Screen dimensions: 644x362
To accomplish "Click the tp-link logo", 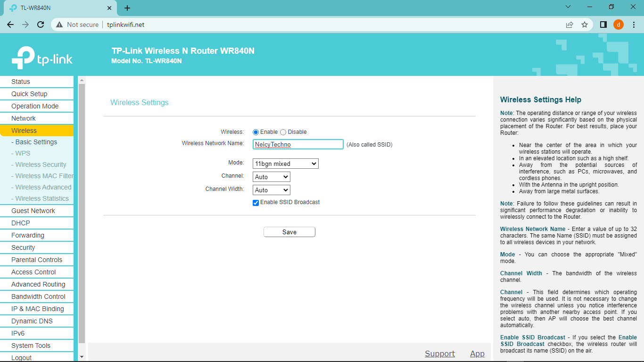I will [x=42, y=58].
